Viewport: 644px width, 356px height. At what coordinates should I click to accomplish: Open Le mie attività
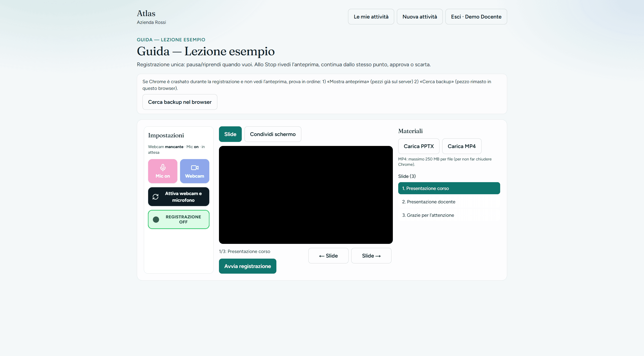click(x=371, y=17)
